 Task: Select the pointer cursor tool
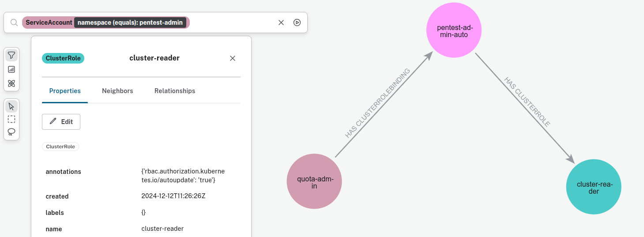[11, 106]
